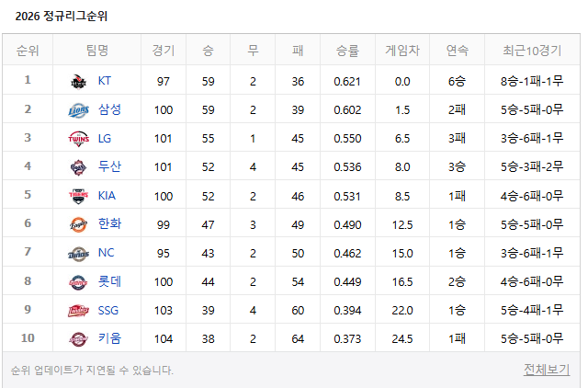Open the 삼성 team name link

109,109
